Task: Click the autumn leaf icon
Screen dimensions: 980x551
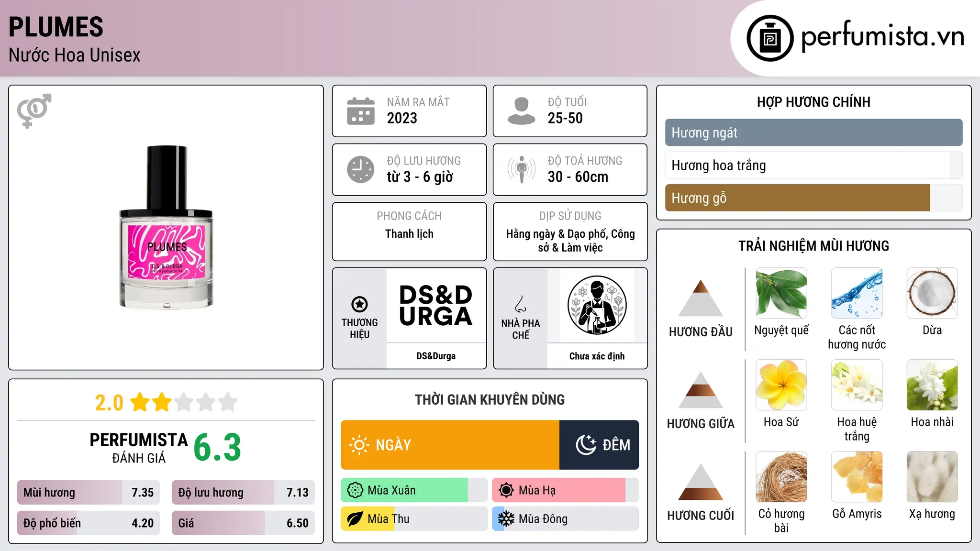Action: (355, 519)
